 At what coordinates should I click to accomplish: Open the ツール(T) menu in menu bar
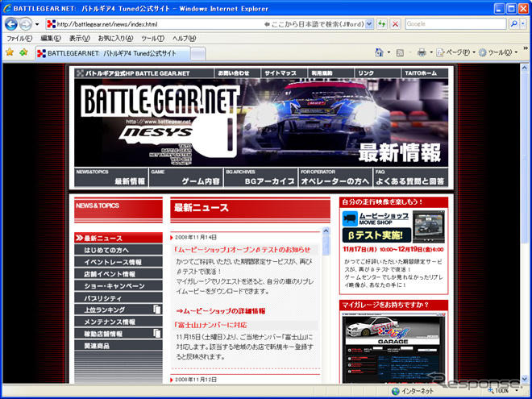tap(152, 39)
